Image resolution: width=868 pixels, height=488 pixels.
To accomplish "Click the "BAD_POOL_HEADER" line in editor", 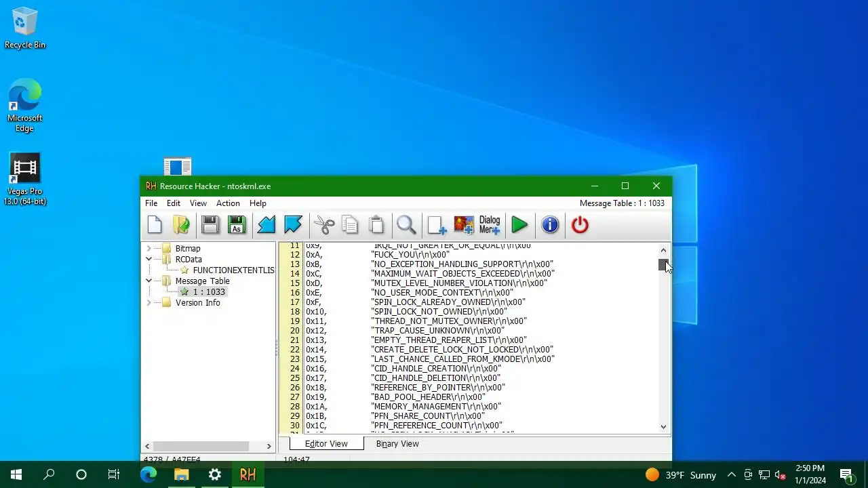I will pos(428,397).
